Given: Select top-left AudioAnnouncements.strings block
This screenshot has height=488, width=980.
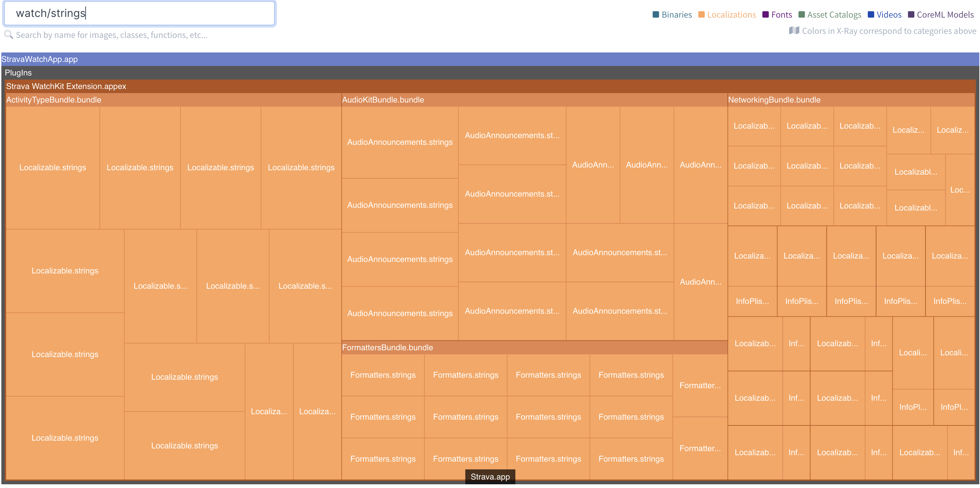Looking at the screenshot, I should pyautogui.click(x=399, y=142).
